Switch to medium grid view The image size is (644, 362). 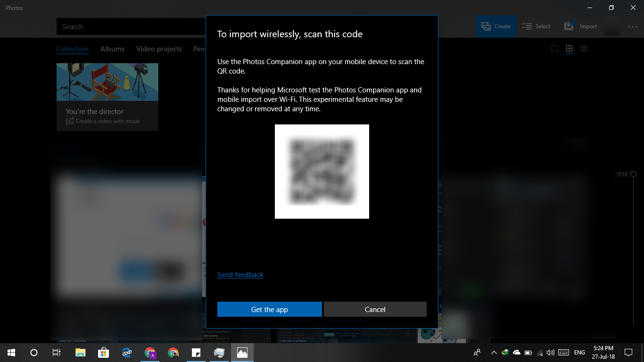569,49
